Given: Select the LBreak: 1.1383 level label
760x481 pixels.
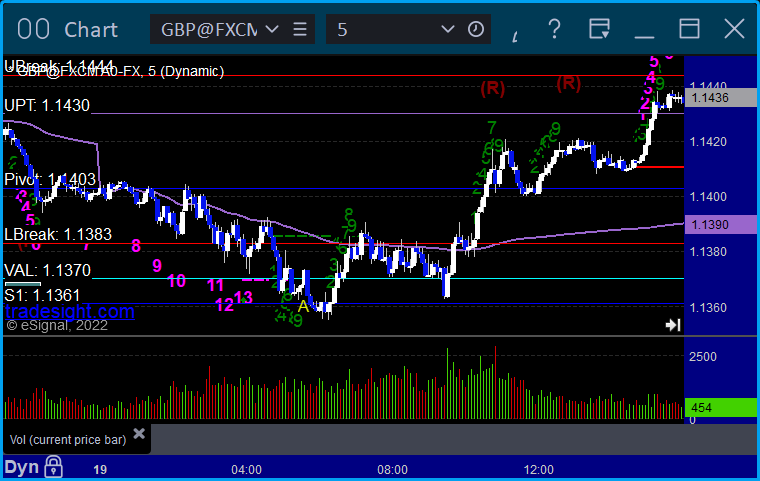Looking at the screenshot, I should point(58,234).
